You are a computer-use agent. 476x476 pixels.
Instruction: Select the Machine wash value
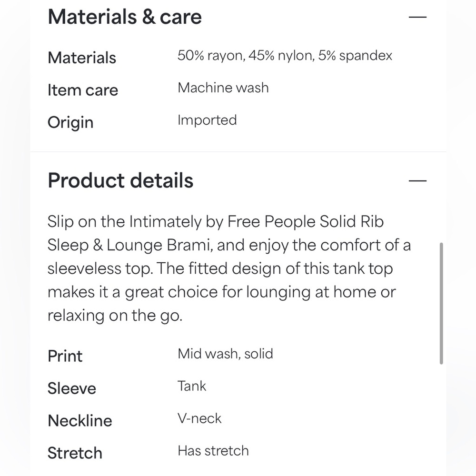pos(223,88)
